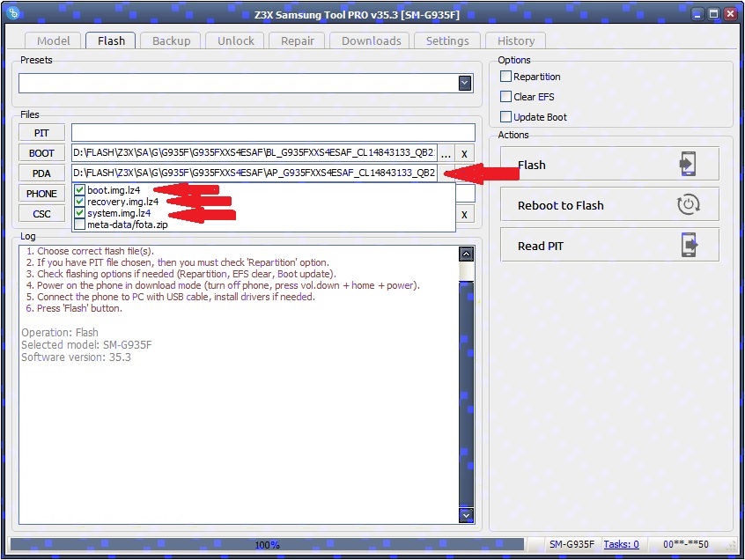Check meta-data/fota.zip in file list
This screenshot has width=745, height=560.
(x=80, y=225)
